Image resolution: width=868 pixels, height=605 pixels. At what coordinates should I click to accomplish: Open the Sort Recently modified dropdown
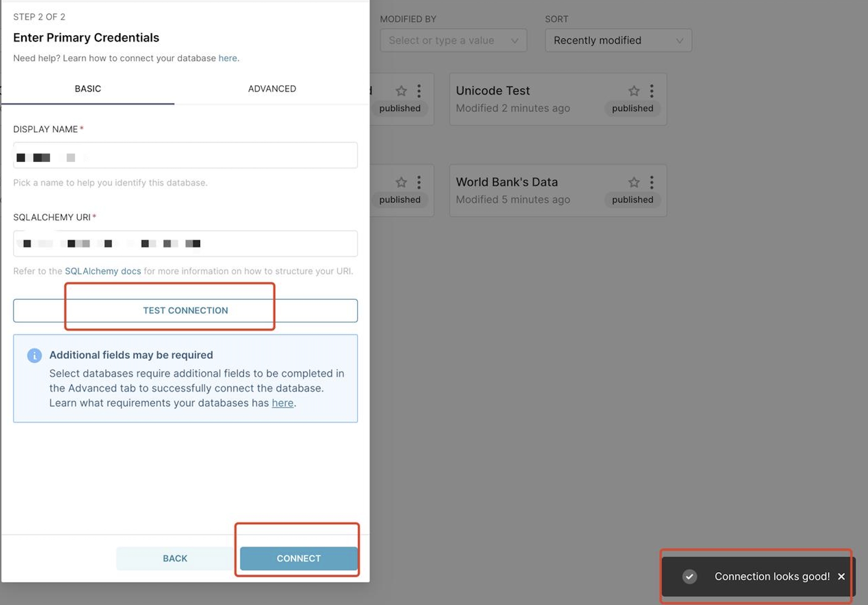click(618, 40)
